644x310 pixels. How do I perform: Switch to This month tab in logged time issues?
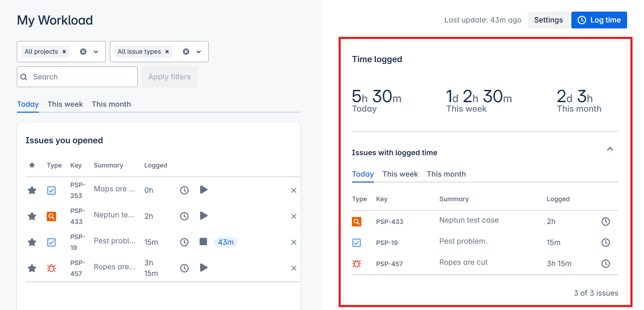click(446, 174)
